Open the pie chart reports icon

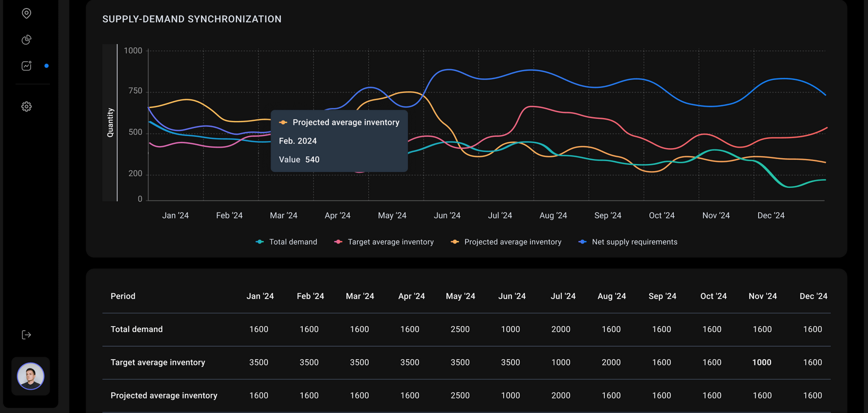27,40
